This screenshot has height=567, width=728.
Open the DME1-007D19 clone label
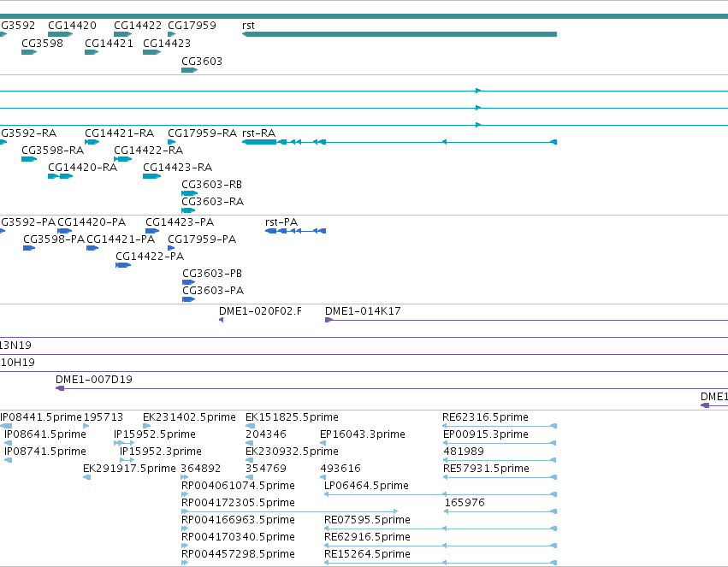click(94, 380)
